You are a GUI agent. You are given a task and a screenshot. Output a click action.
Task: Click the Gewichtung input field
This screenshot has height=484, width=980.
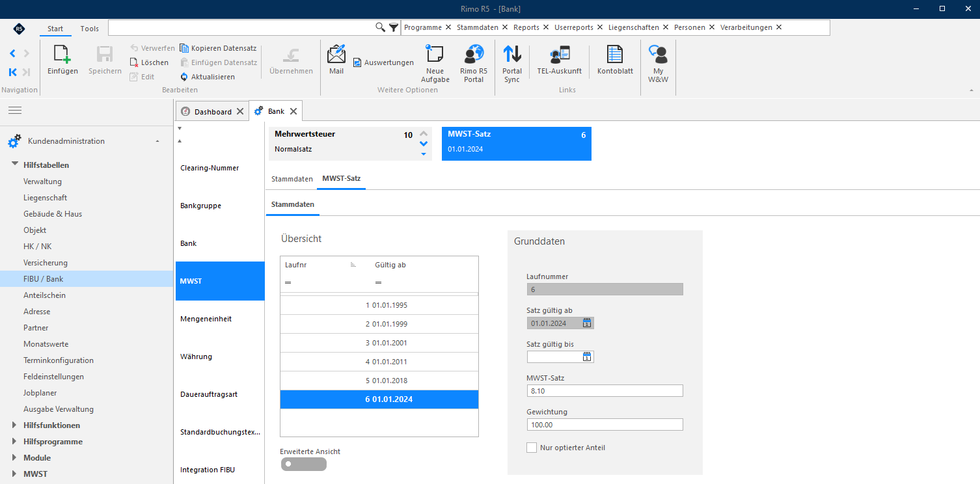pos(605,424)
